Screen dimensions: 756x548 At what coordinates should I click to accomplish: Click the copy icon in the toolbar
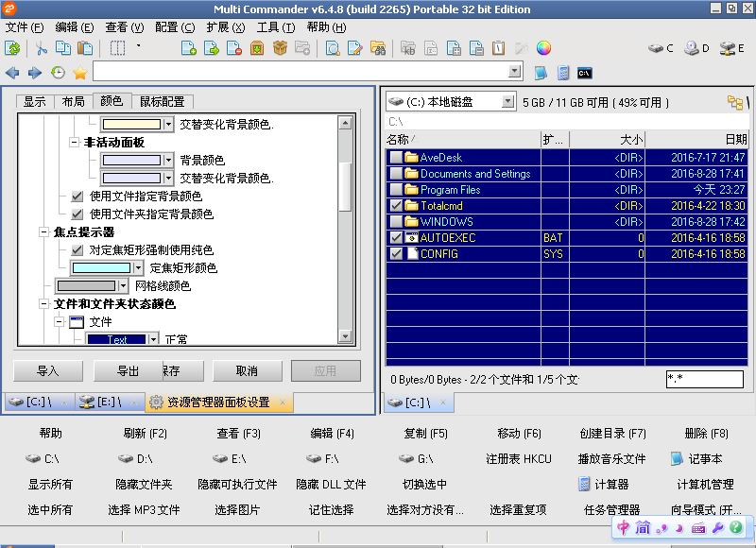[62, 48]
